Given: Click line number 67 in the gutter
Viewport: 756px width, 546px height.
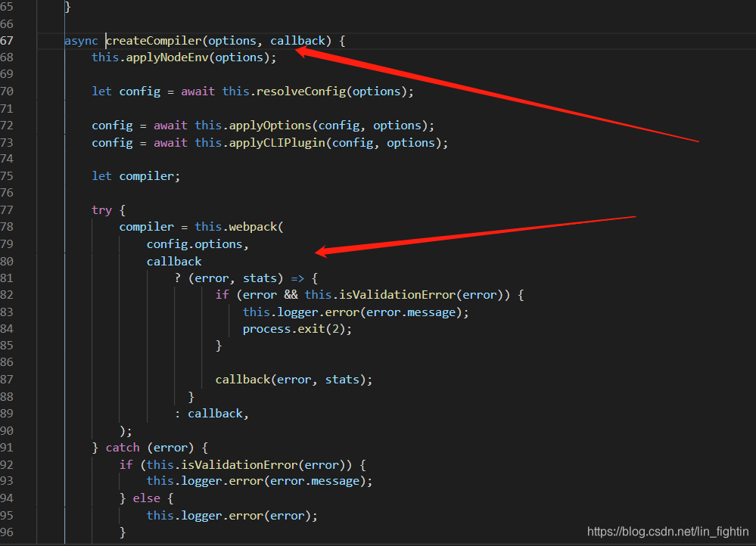Looking at the screenshot, I should coord(7,41).
